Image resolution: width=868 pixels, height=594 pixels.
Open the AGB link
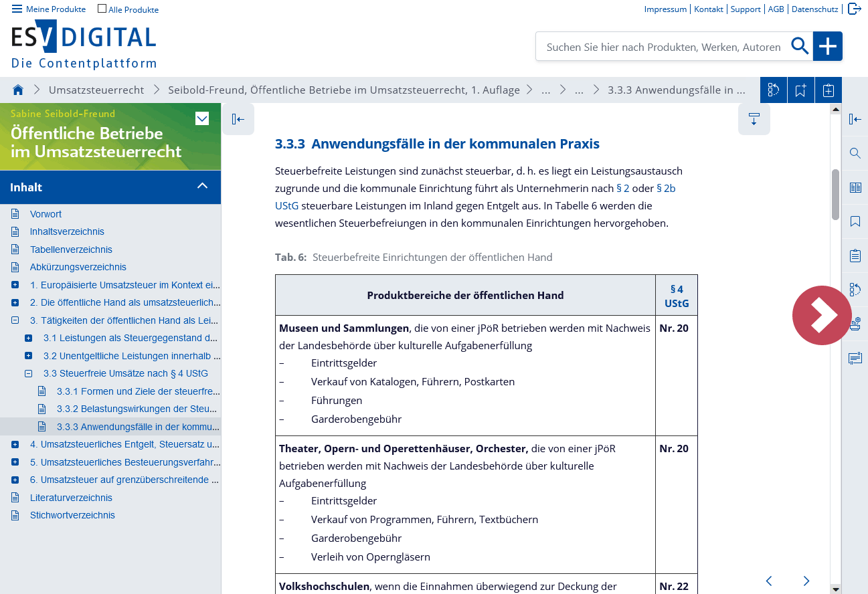(776, 9)
